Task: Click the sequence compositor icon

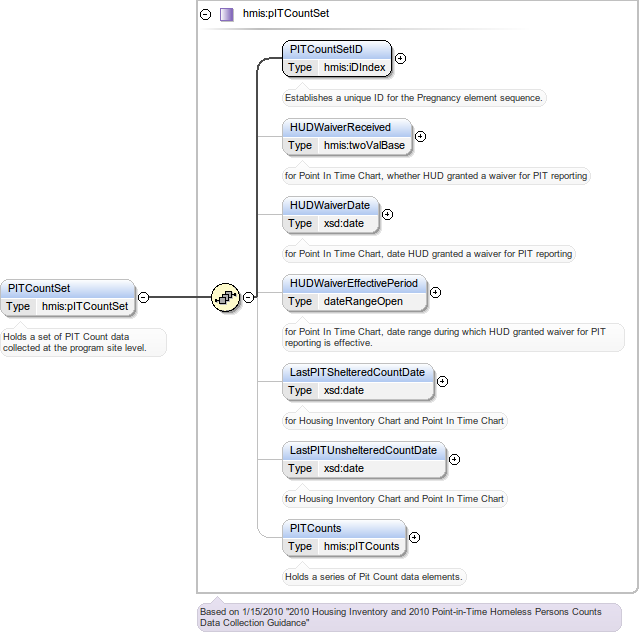Action: 226,297
